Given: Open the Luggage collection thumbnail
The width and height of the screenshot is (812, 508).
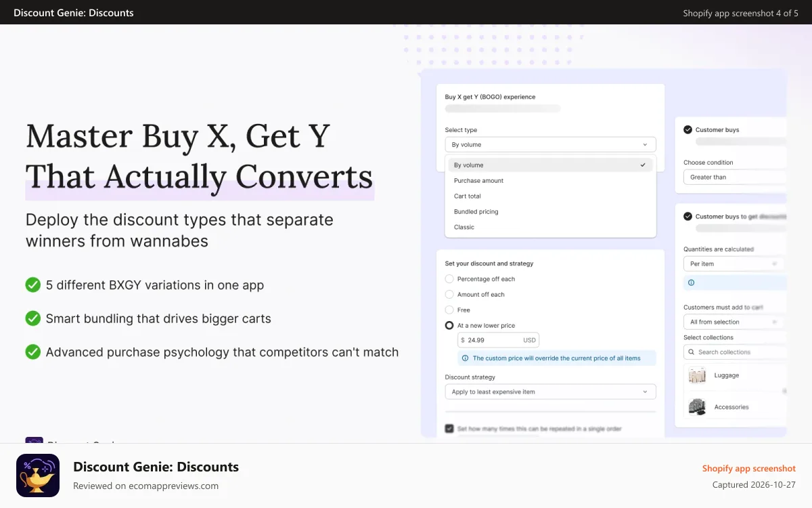Looking at the screenshot, I should (x=697, y=375).
